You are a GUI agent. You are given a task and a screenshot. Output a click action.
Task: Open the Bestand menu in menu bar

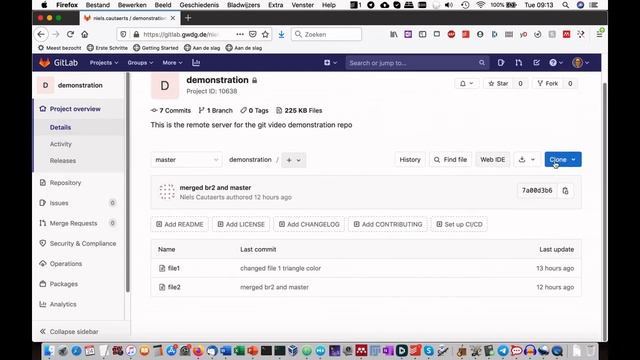(98, 5)
